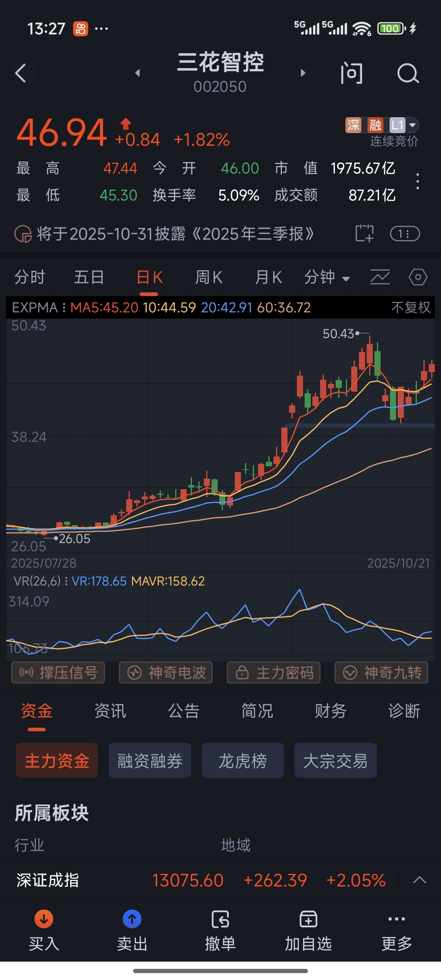Tap the battery indicator in status bar

tap(392, 29)
